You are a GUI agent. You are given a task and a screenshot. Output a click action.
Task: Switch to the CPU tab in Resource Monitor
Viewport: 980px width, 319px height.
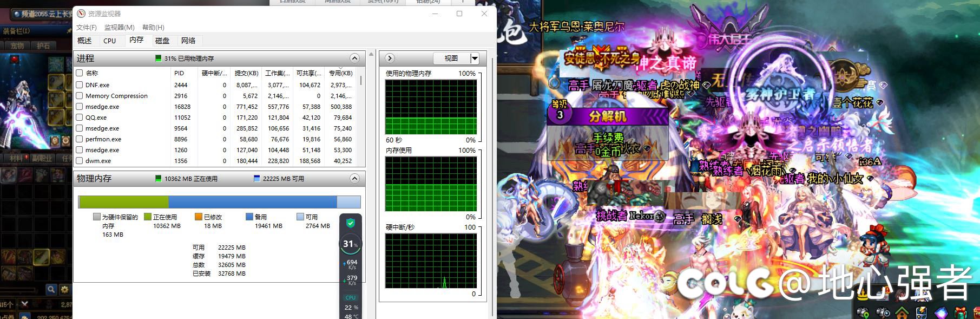pyautogui.click(x=110, y=41)
